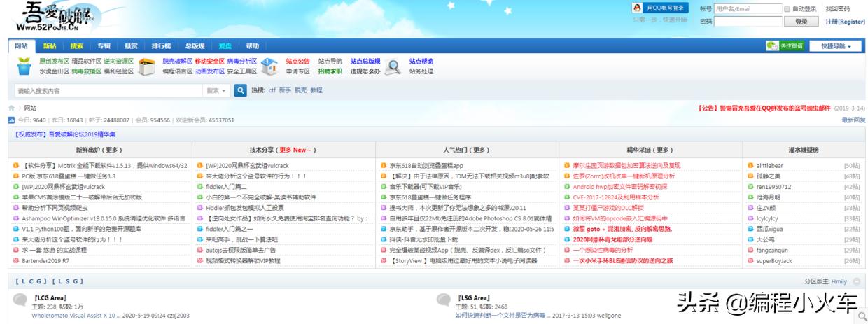The width and height of the screenshot is (868, 324).
Task: Open user ren19950712 in 灌水嫌疑榜
Action: tap(773, 187)
